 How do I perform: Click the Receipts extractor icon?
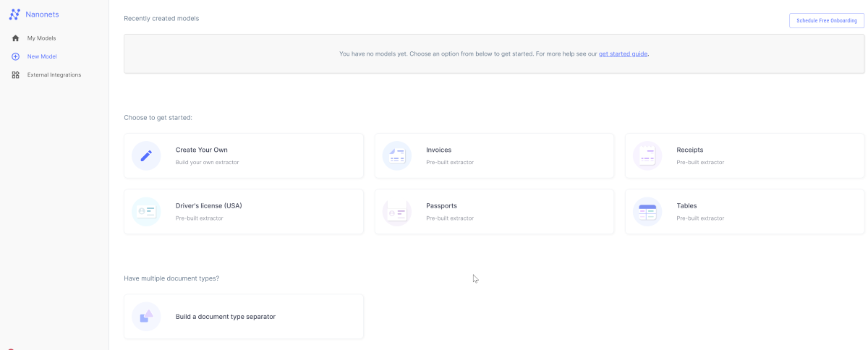647,155
